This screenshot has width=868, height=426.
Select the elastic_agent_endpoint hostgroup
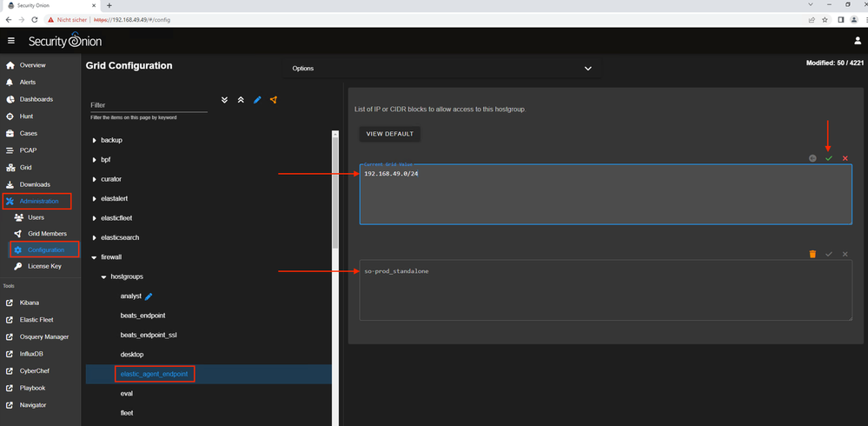click(x=155, y=375)
